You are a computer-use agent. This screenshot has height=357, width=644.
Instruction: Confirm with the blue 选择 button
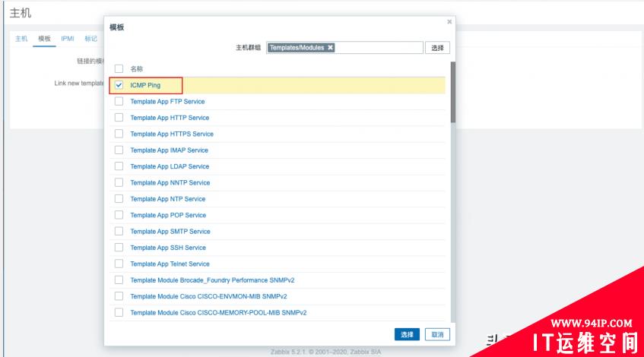[x=407, y=334]
